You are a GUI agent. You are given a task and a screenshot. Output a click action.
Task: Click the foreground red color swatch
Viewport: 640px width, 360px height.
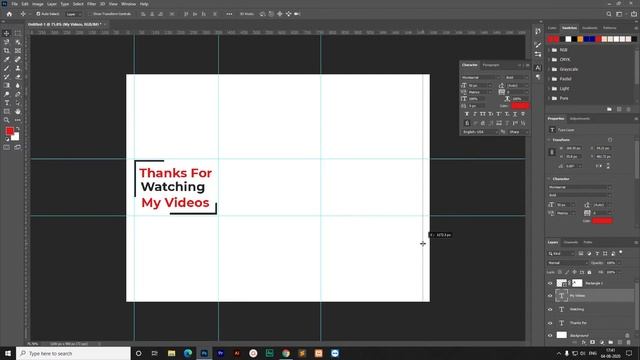point(9,131)
